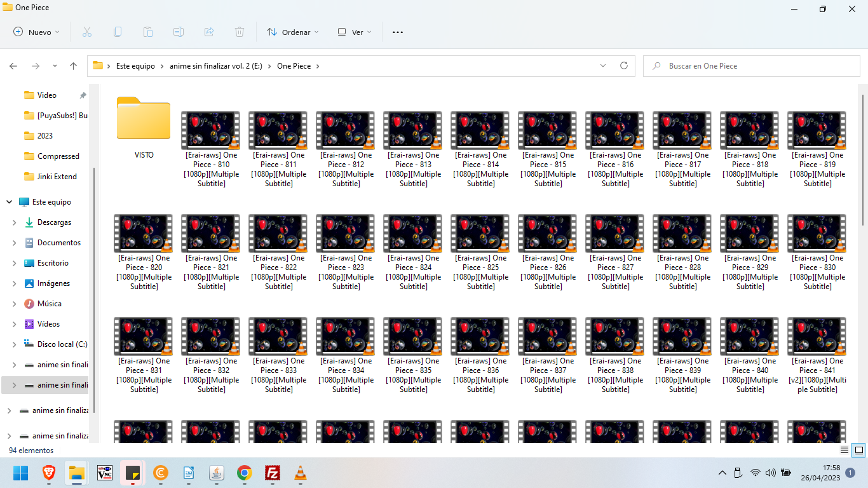Open the three-dots See more menu
The image size is (868, 488).
398,32
